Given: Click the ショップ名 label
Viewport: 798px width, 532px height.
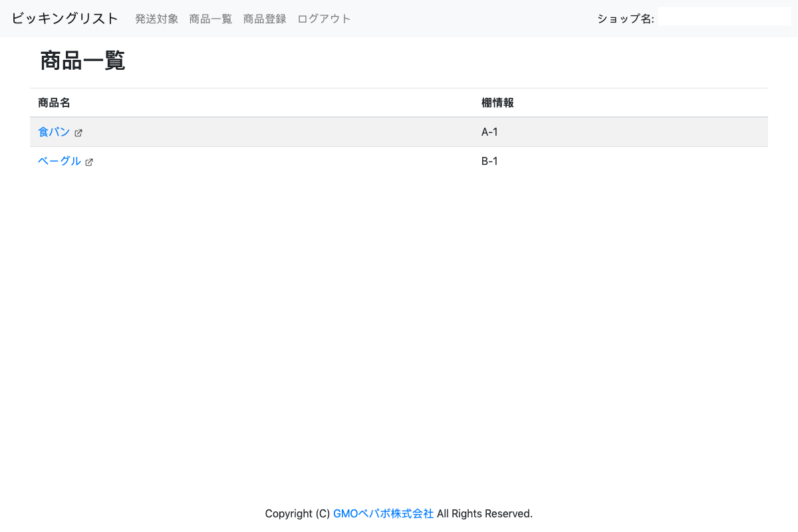Looking at the screenshot, I should pyautogui.click(x=625, y=19).
